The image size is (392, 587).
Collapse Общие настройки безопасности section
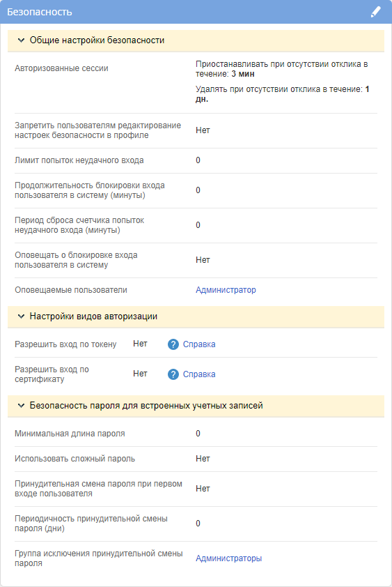(22, 40)
